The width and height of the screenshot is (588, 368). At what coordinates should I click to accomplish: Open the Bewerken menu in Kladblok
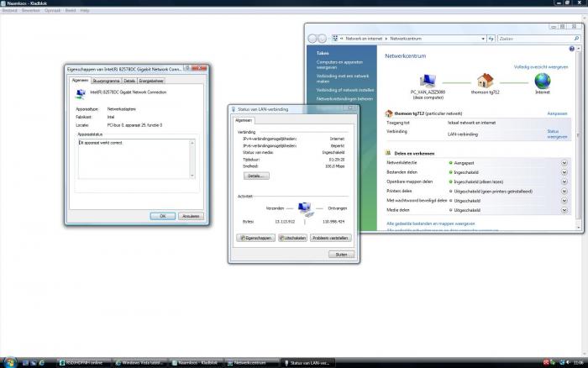tap(30, 11)
